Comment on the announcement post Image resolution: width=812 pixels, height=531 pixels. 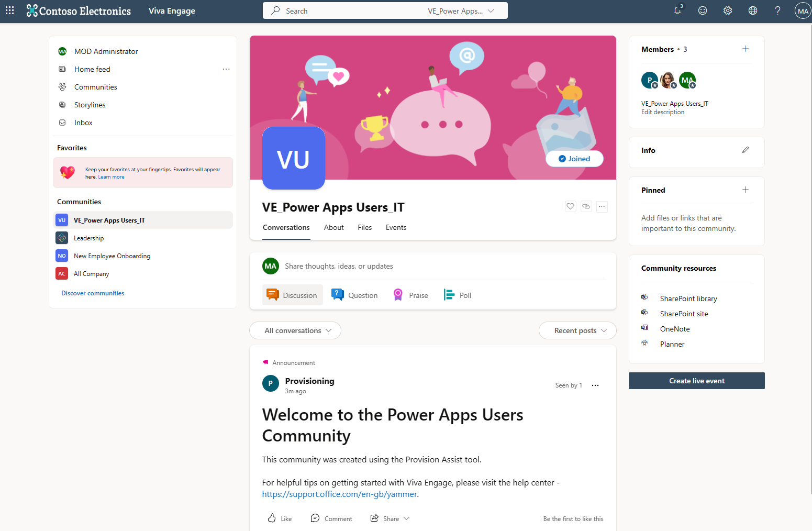pos(331,518)
